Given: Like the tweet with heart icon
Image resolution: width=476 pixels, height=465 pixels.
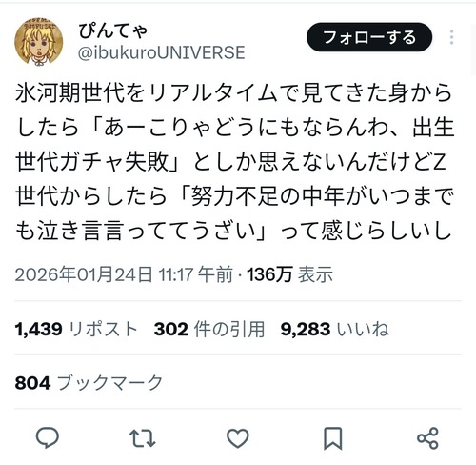Looking at the screenshot, I should 238,438.
